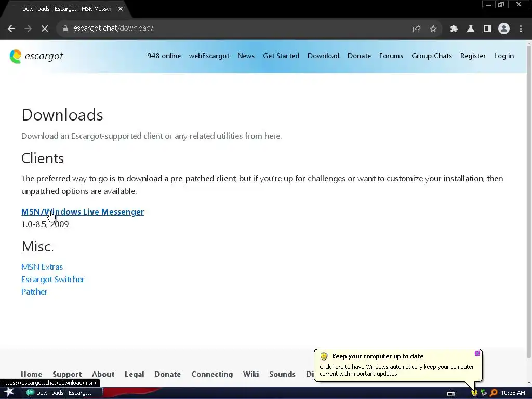Open Donate in the header nav
Viewport: 532px width, 399px height.
click(359, 56)
